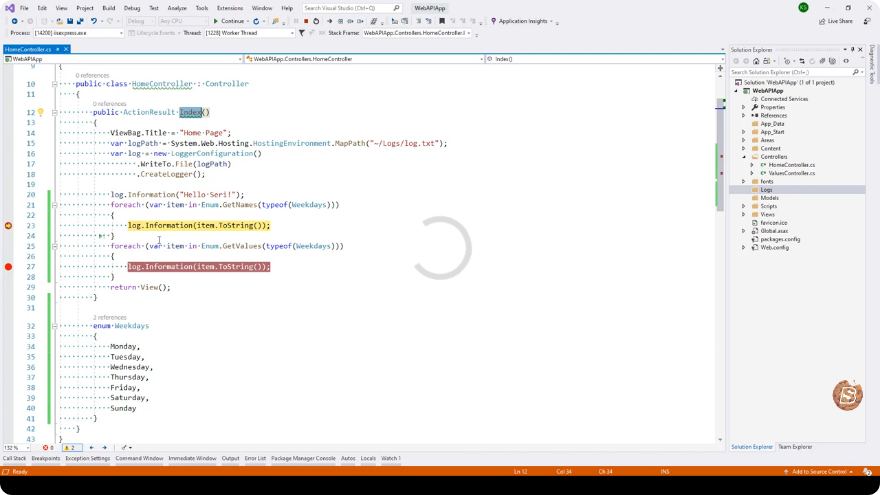Select the Logs folder in Solution Explorer

[x=766, y=190]
